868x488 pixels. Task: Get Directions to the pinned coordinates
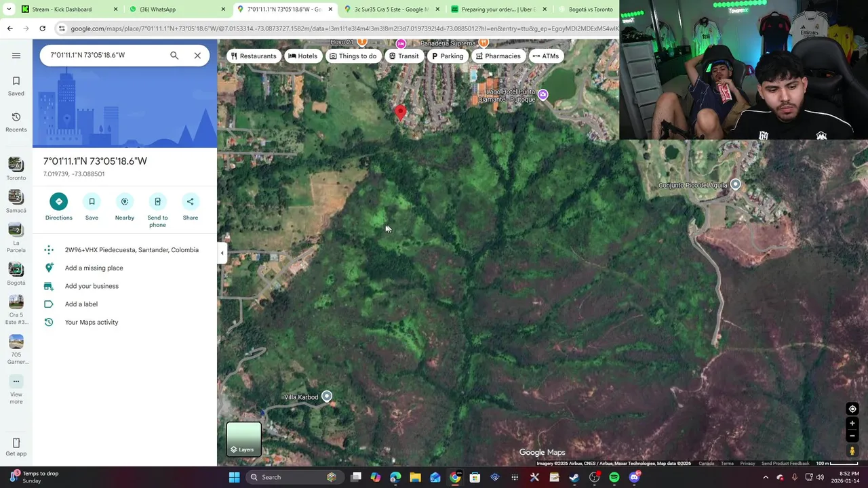[58, 207]
